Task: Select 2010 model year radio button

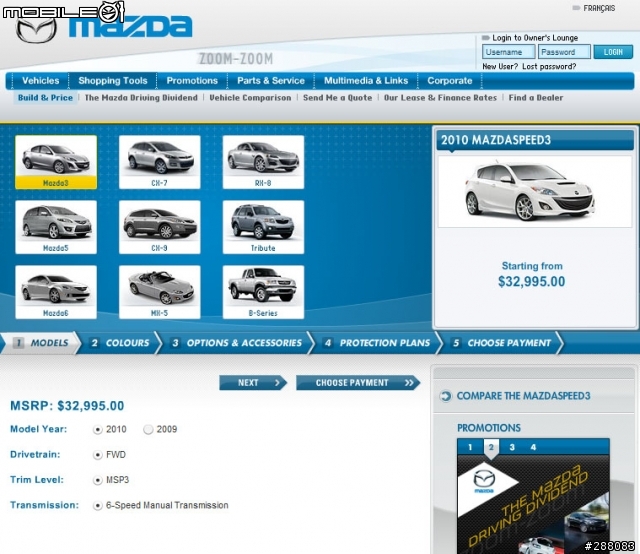Action: [98, 429]
